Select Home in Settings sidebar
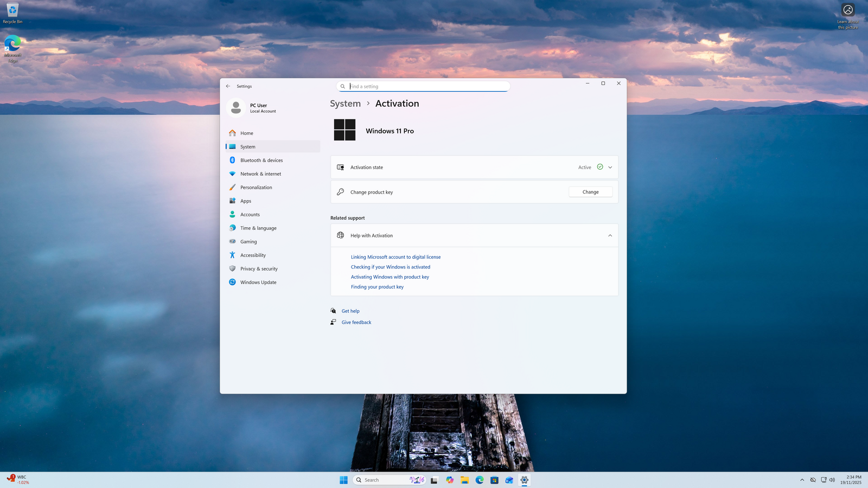The width and height of the screenshot is (868, 488). pyautogui.click(x=246, y=133)
